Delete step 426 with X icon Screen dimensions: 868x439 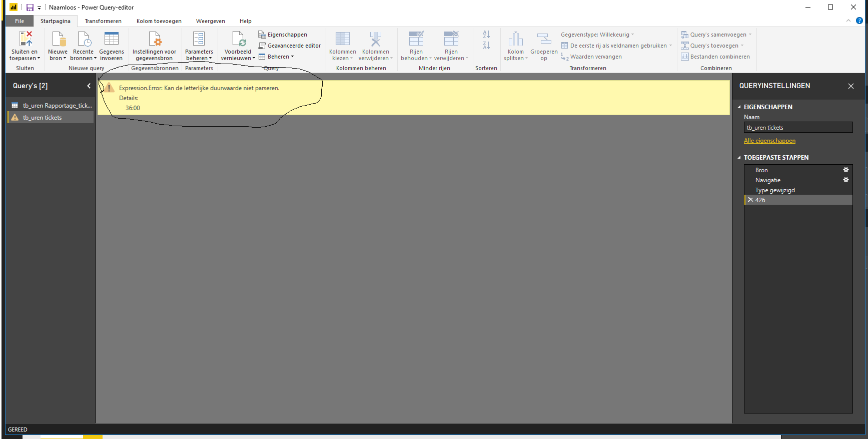pyautogui.click(x=750, y=200)
